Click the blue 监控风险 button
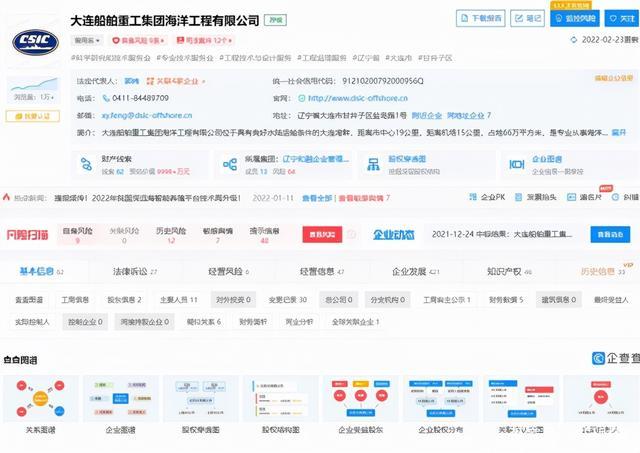The width and height of the screenshot is (640, 453). (x=575, y=18)
